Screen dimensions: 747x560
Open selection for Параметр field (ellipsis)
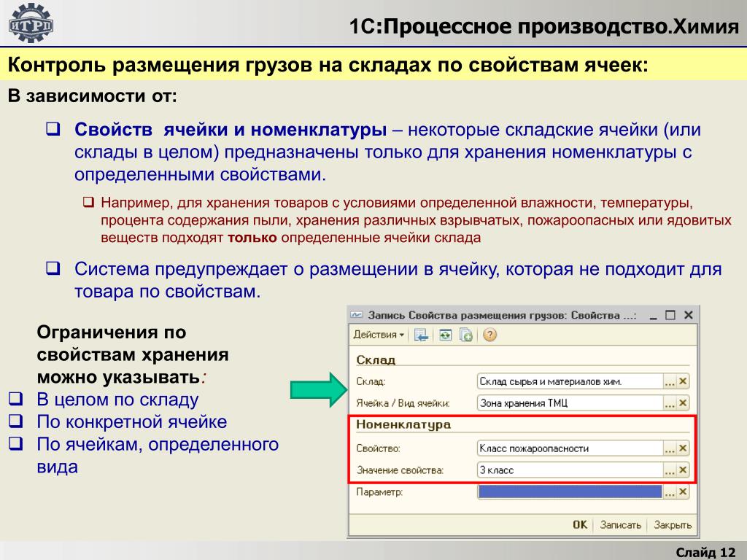tap(670, 492)
